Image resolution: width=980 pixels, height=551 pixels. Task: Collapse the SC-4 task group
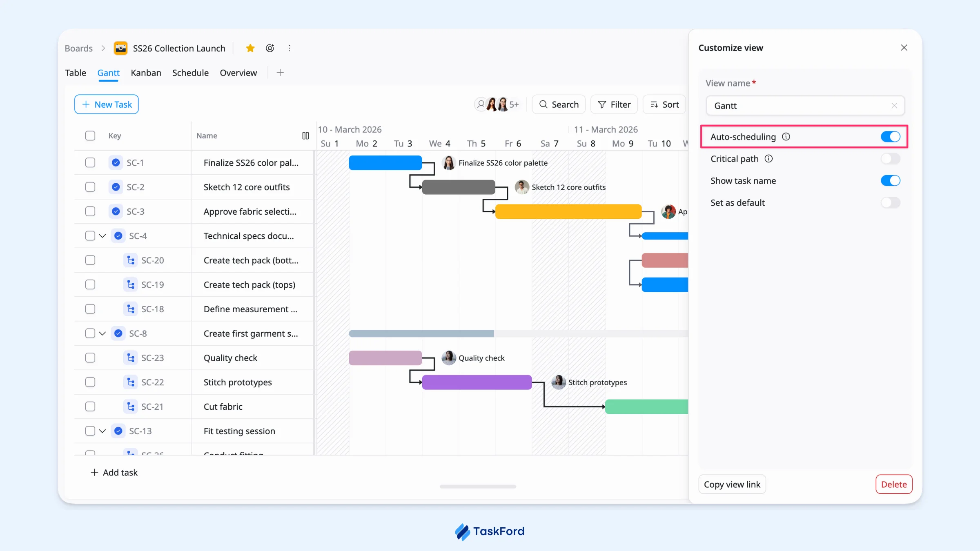[102, 236]
